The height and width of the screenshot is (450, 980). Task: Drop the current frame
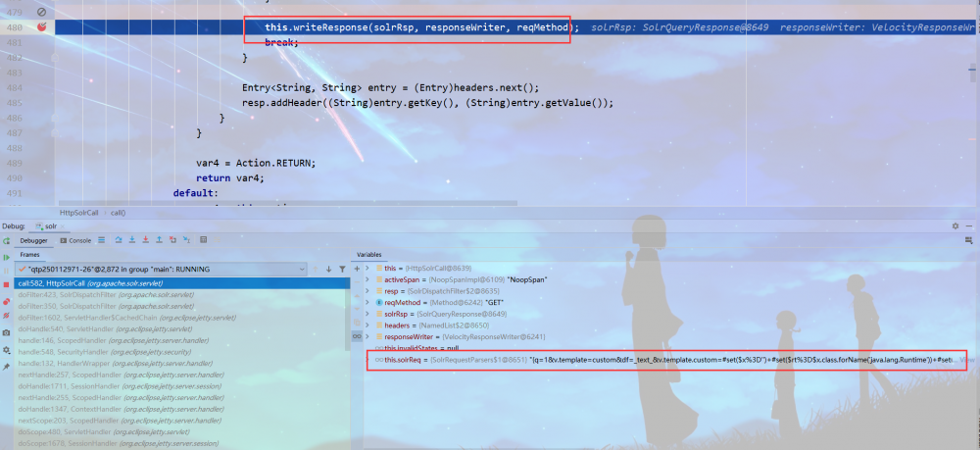pos(172,240)
